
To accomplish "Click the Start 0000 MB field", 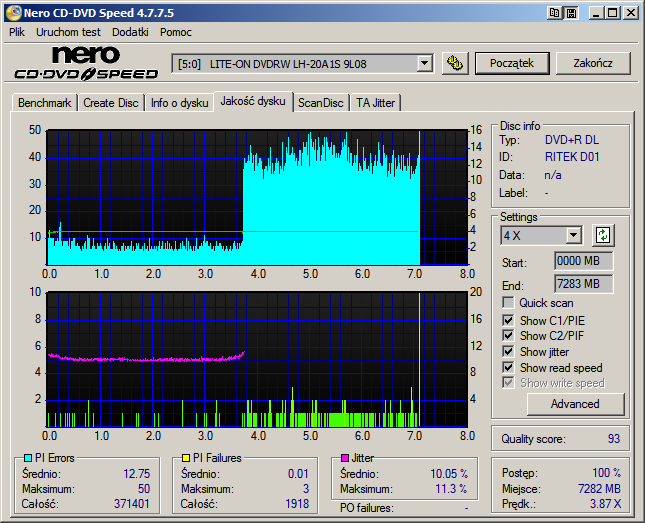I will [x=584, y=261].
